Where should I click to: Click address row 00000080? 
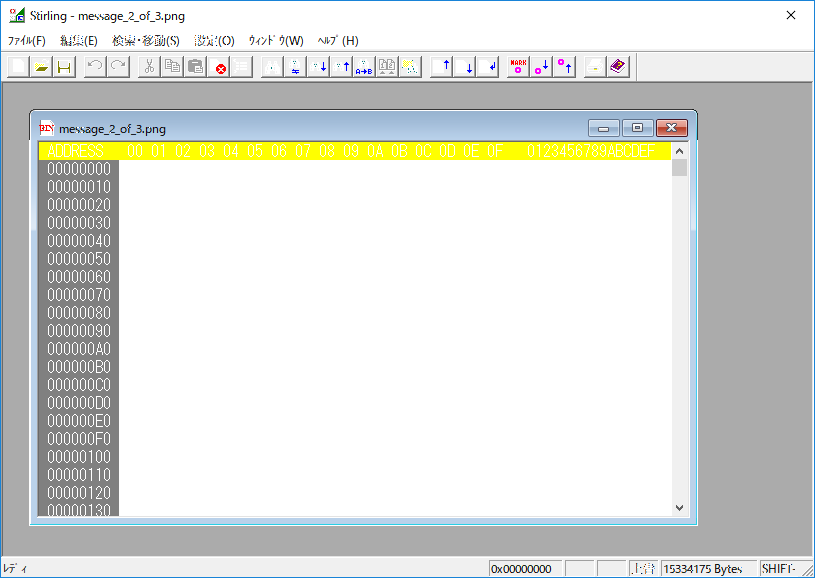[x=79, y=313]
